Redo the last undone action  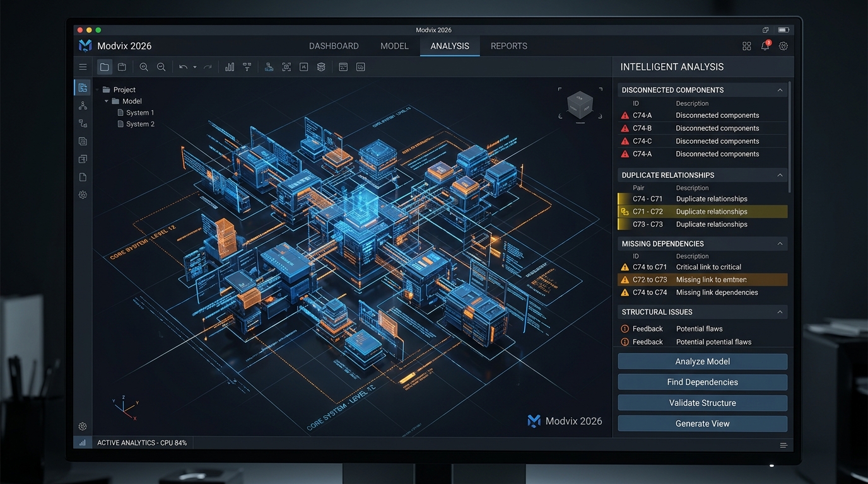click(x=208, y=67)
